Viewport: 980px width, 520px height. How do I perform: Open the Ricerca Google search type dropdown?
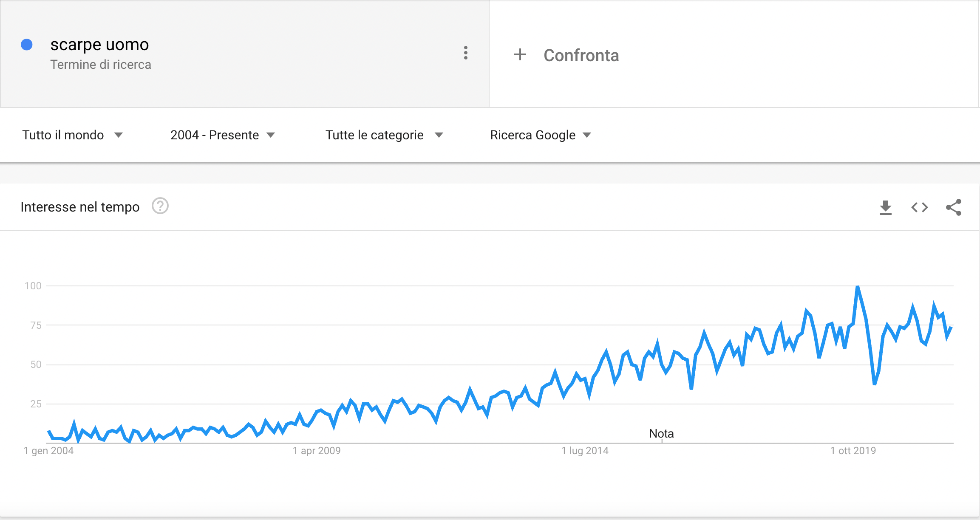tap(541, 135)
